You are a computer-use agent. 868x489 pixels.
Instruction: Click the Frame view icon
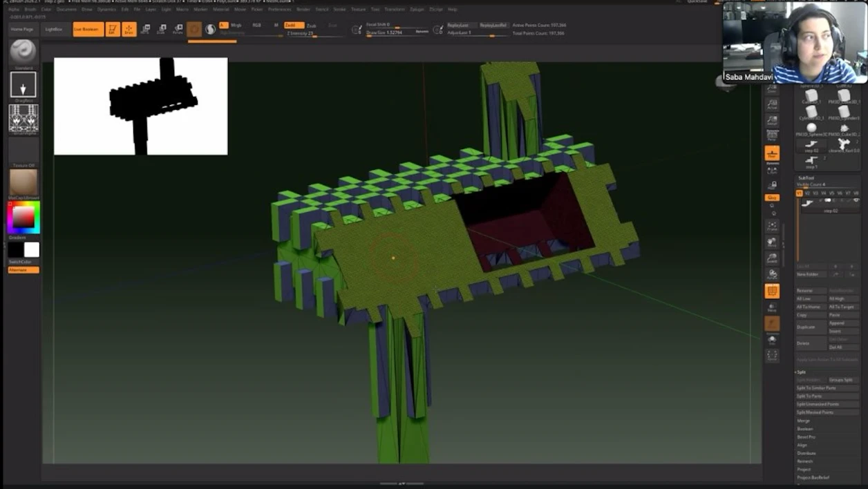click(x=772, y=227)
